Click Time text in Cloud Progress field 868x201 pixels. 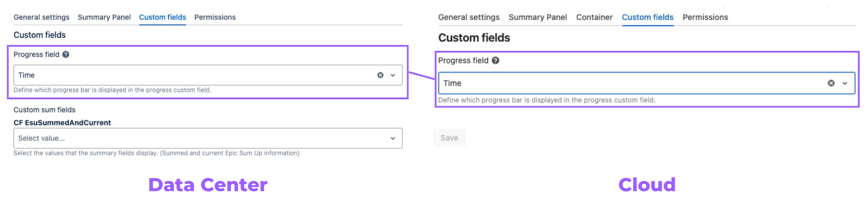(x=452, y=83)
